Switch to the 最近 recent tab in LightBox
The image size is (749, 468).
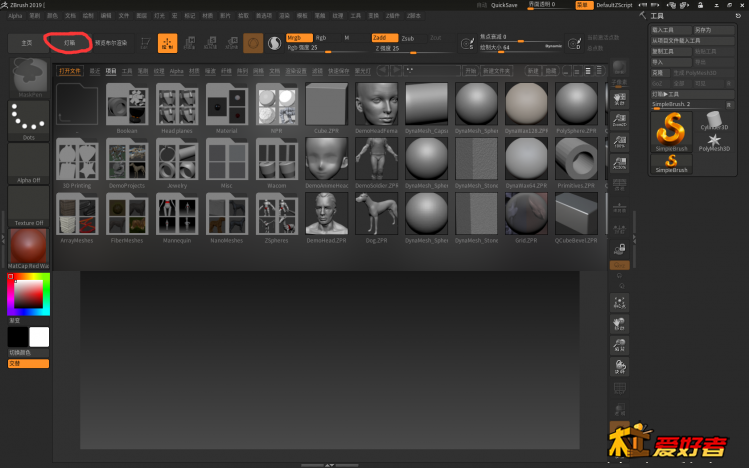tap(95, 71)
